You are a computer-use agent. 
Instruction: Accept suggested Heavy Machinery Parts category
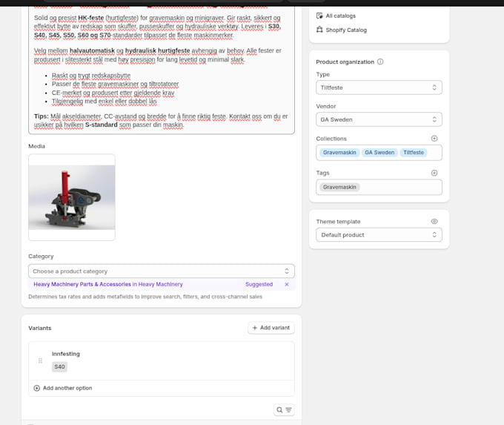(x=108, y=284)
